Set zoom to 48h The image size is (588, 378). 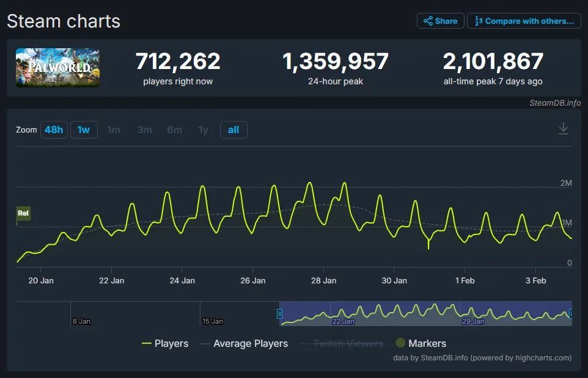point(54,130)
